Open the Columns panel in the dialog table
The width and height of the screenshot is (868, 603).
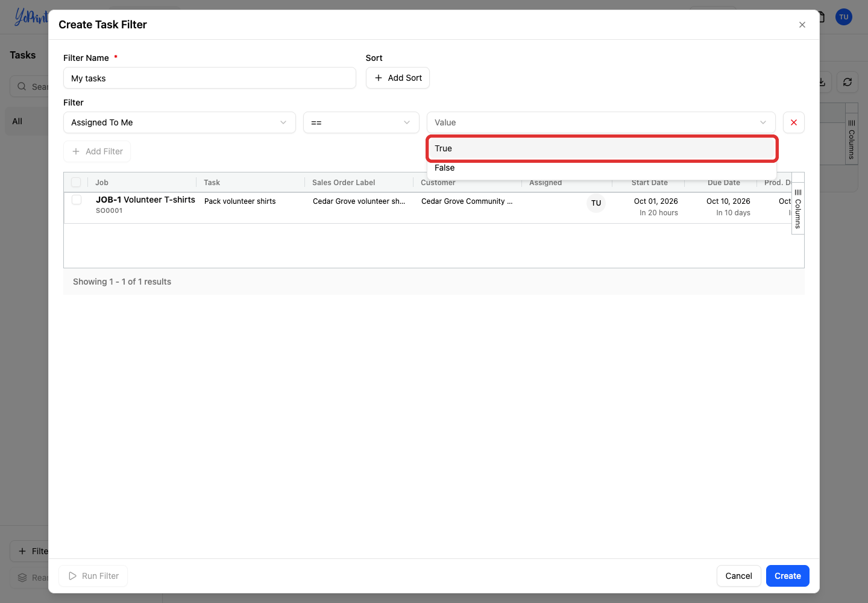pyautogui.click(x=797, y=209)
